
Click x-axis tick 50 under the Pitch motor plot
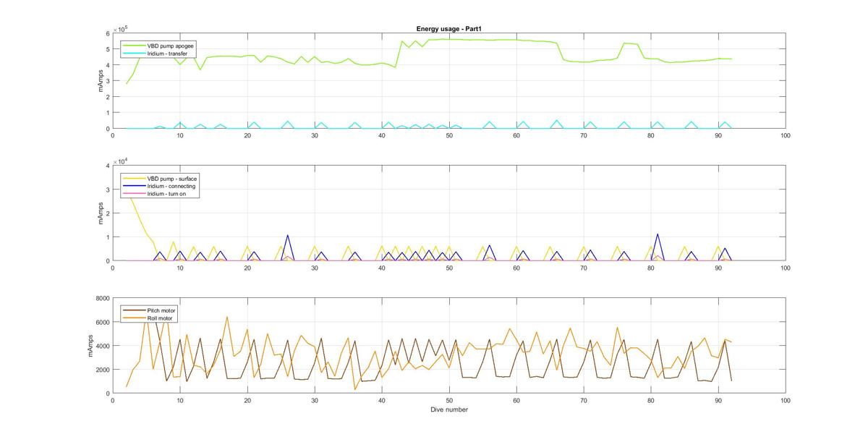coord(449,400)
